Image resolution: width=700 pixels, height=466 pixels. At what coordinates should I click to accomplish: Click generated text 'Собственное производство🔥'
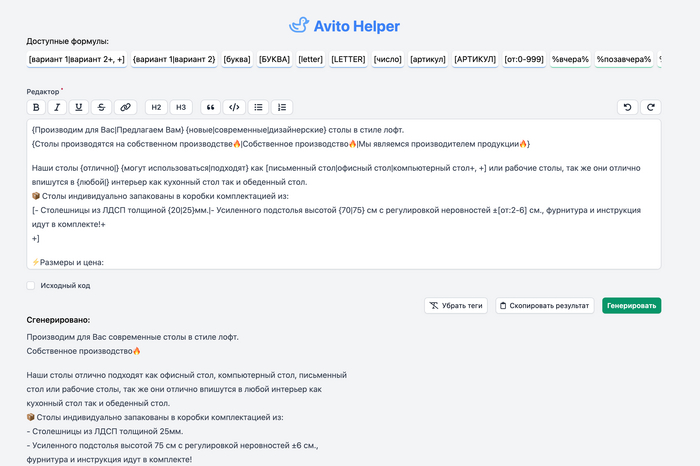83,351
